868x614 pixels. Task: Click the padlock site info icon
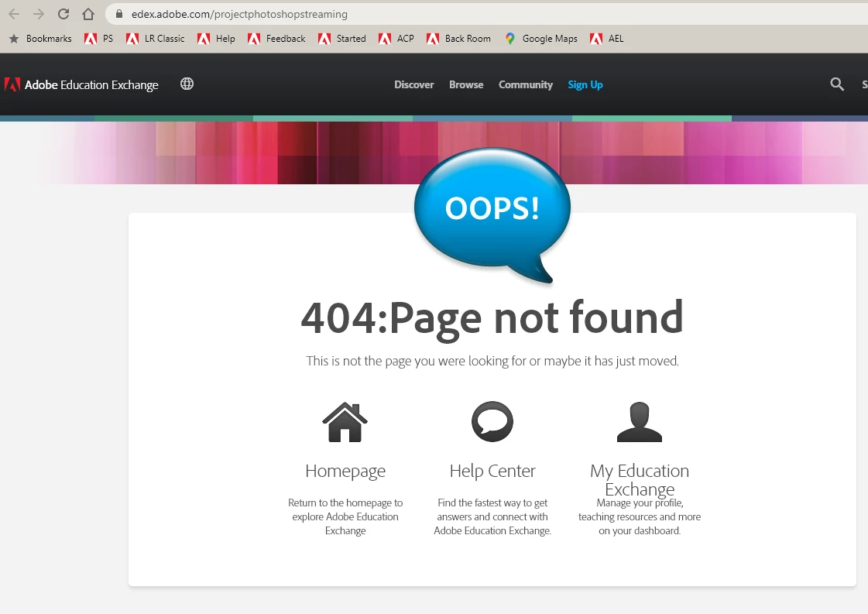tap(118, 14)
